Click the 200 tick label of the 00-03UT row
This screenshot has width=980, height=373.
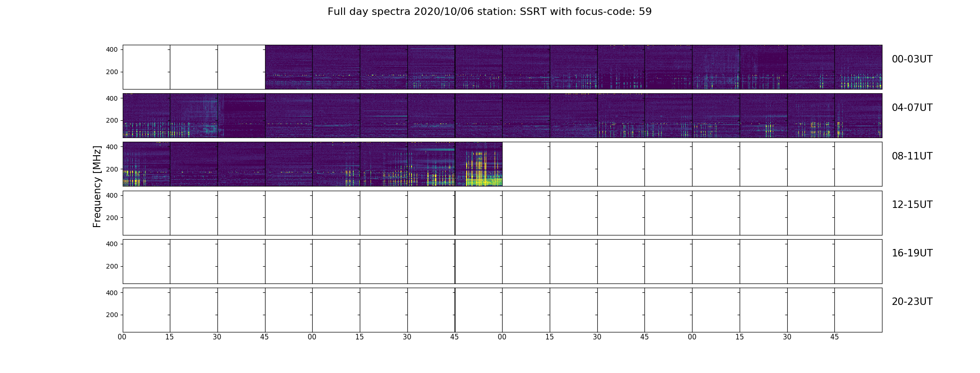112,72
